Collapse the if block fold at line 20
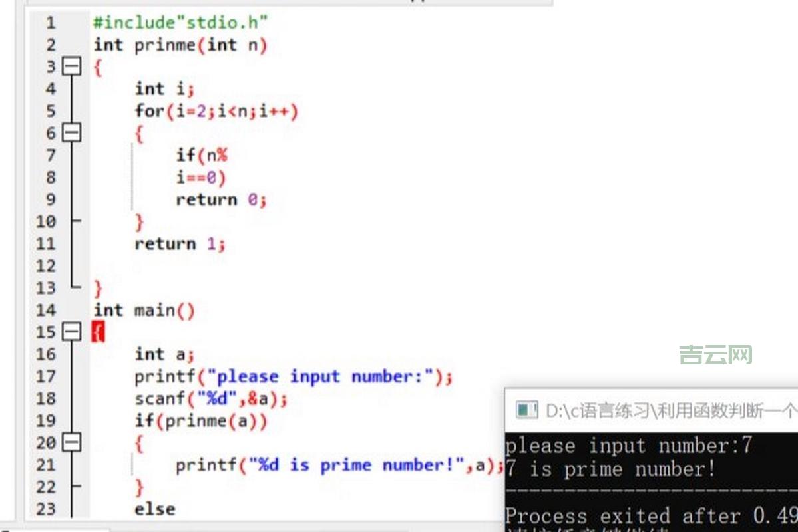The image size is (798, 532). point(71,442)
